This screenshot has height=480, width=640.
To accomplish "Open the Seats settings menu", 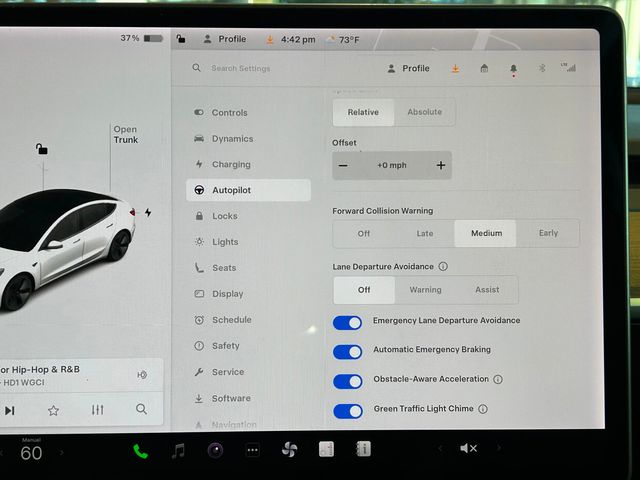I will pos(216,268).
